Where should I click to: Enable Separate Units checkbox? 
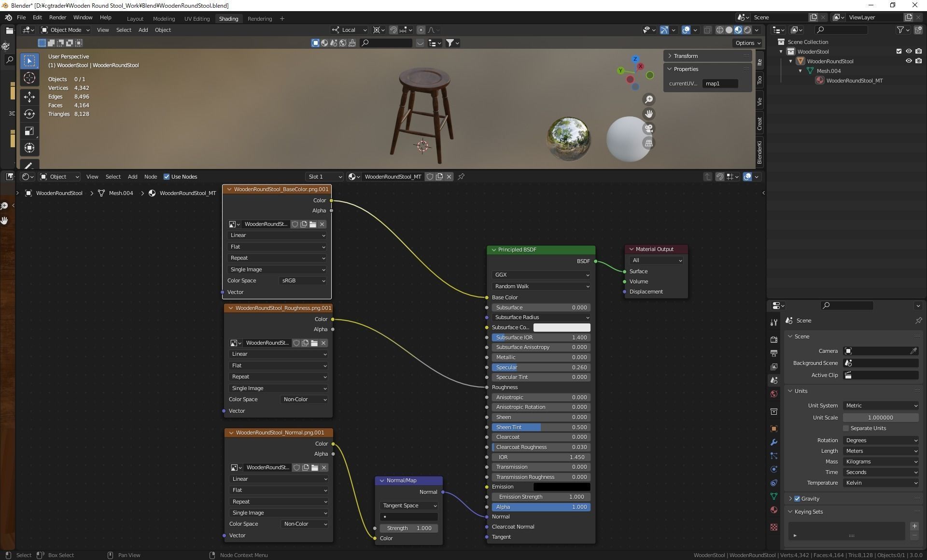846,428
